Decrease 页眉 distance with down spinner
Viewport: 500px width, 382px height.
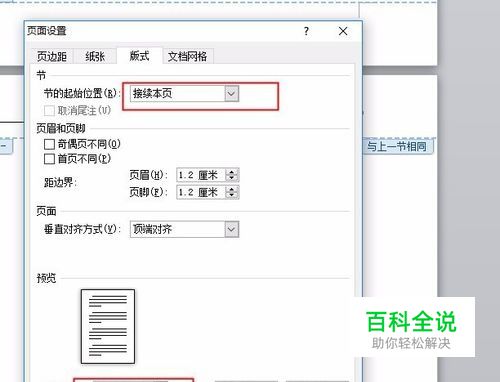click(x=232, y=178)
